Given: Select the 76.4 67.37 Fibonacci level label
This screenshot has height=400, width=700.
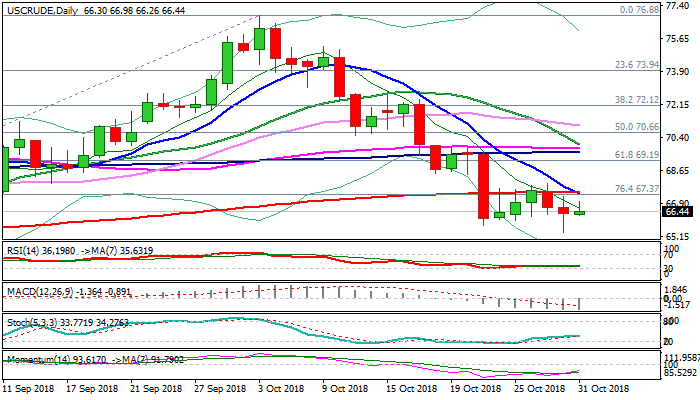Looking at the screenshot, I should click(637, 189).
